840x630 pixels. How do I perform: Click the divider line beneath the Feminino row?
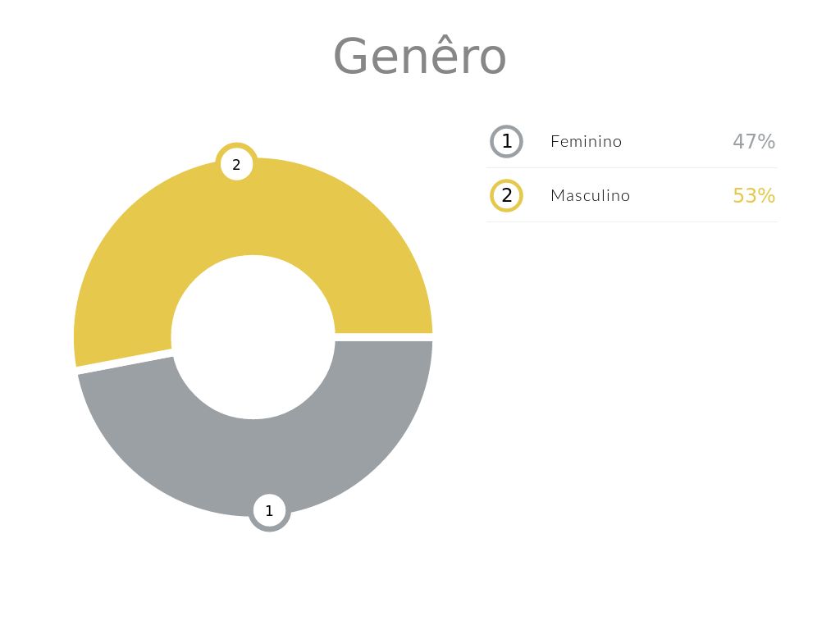[632, 168]
